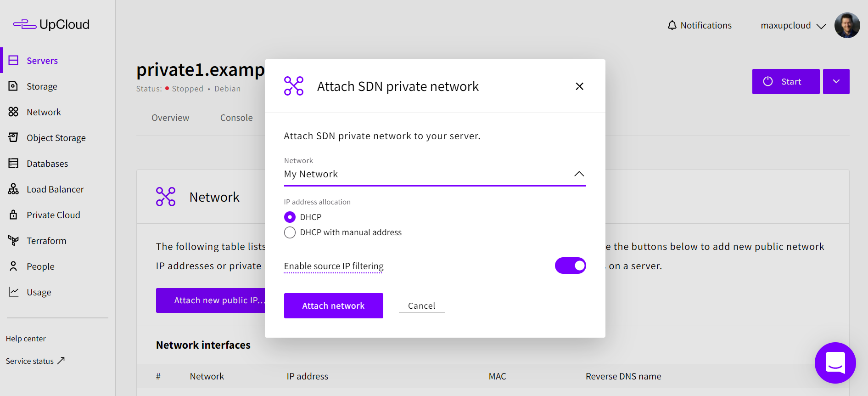Start the server with the Start button
Image resolution: width=868 pixels, height=396 pixels.
point(785,81)
